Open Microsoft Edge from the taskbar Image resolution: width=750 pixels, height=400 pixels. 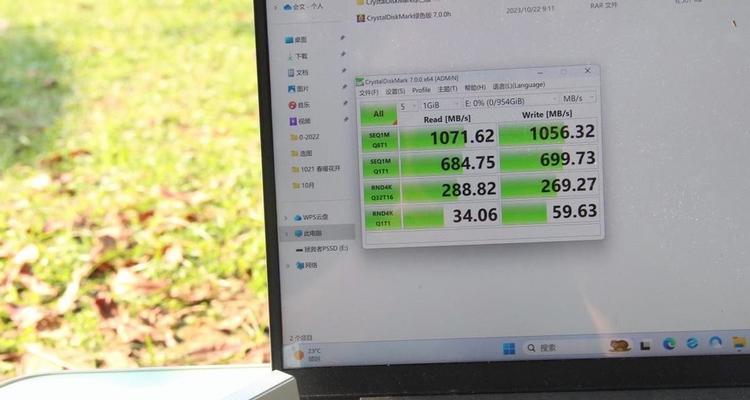[x=669, y=344]
